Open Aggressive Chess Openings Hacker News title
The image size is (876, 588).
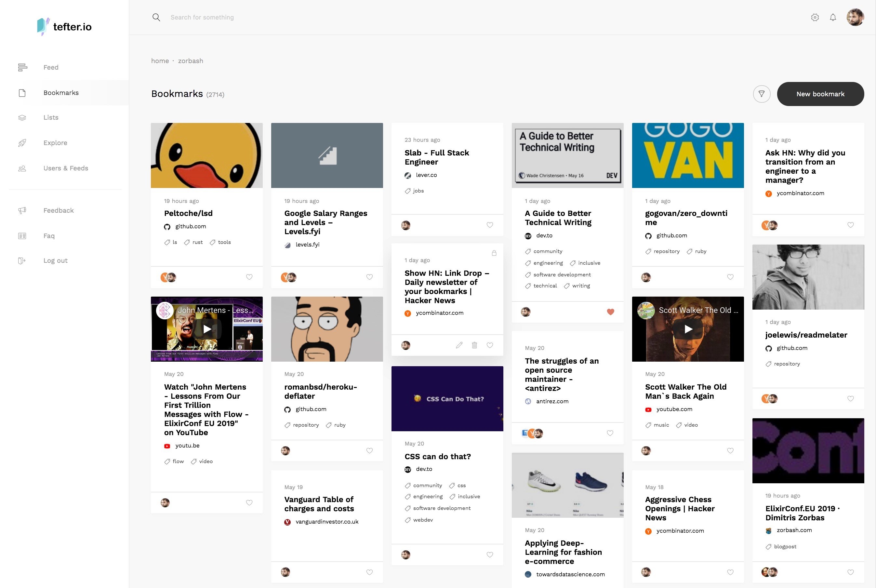pyautogui.click(x=680, y=509)
